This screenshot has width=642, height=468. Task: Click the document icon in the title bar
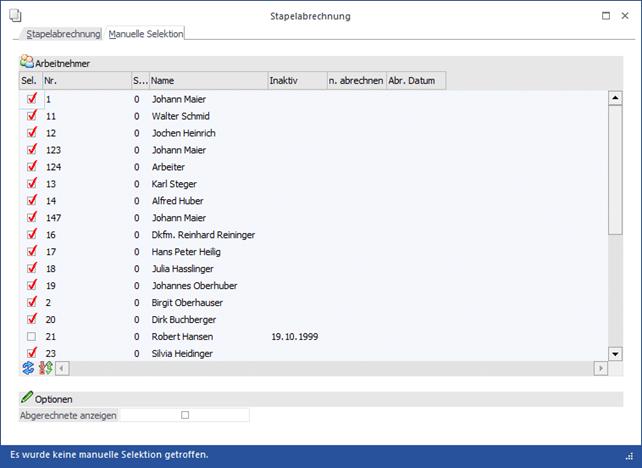14,16
